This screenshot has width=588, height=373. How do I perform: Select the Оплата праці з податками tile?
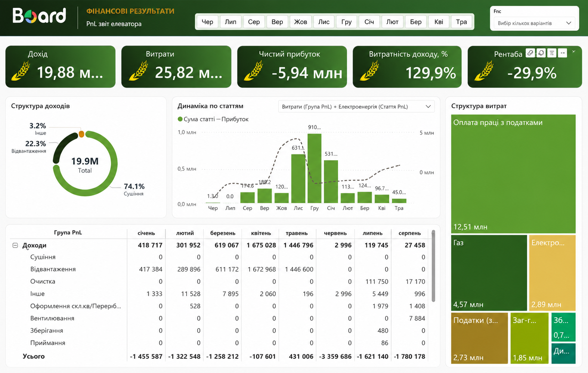coord(513,174)
